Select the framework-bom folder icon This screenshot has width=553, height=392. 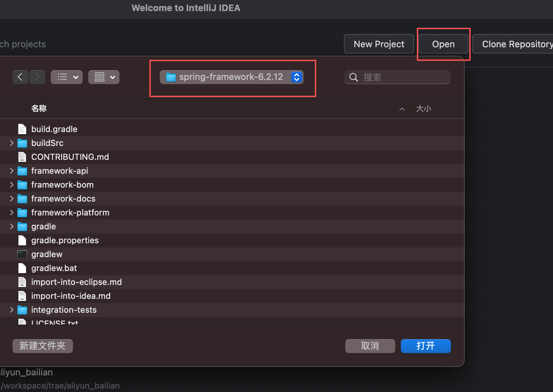click(x=22, y=185)
